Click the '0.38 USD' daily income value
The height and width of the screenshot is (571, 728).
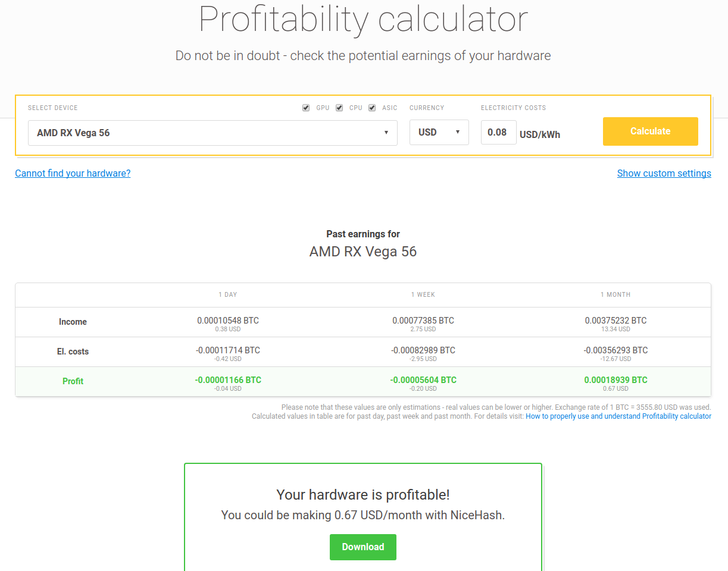point(228,329)
